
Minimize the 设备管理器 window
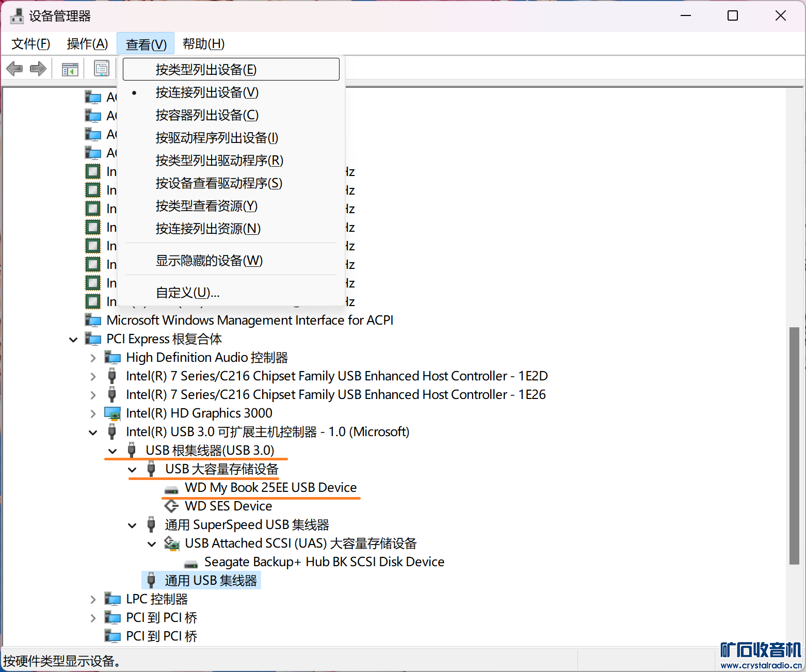(686, 16)
